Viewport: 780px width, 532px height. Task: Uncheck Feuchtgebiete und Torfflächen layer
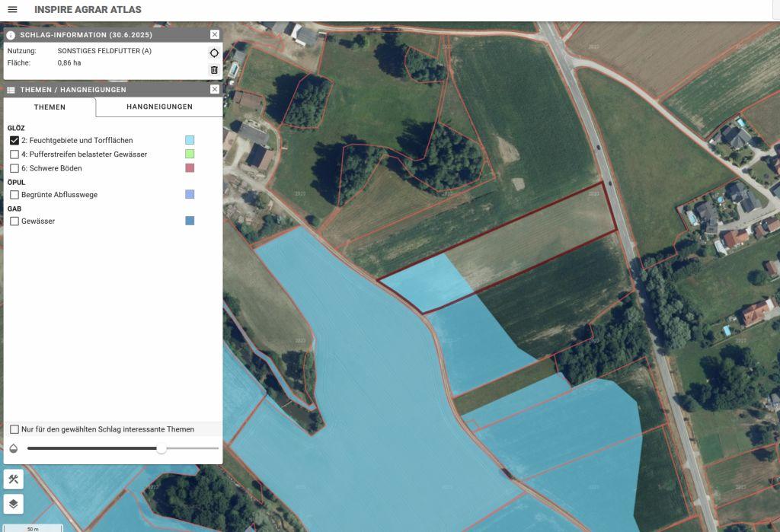14,141
